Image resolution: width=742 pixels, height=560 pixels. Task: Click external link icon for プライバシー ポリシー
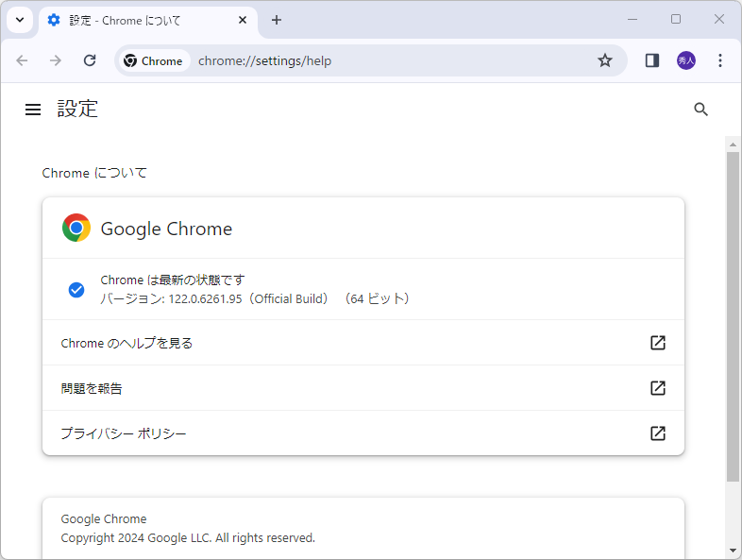[x=658, y=433]
